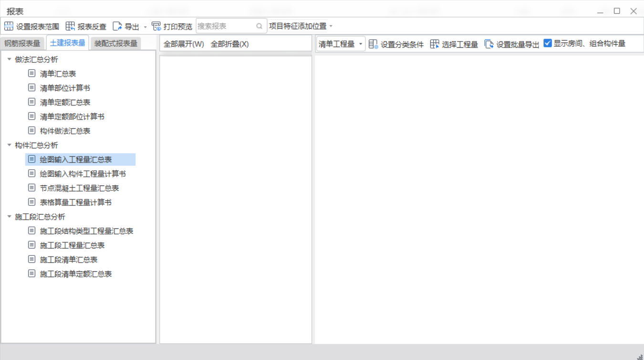Open the 施工段清单定额汇总表 report
644x360 pixels.
[76, 274]
